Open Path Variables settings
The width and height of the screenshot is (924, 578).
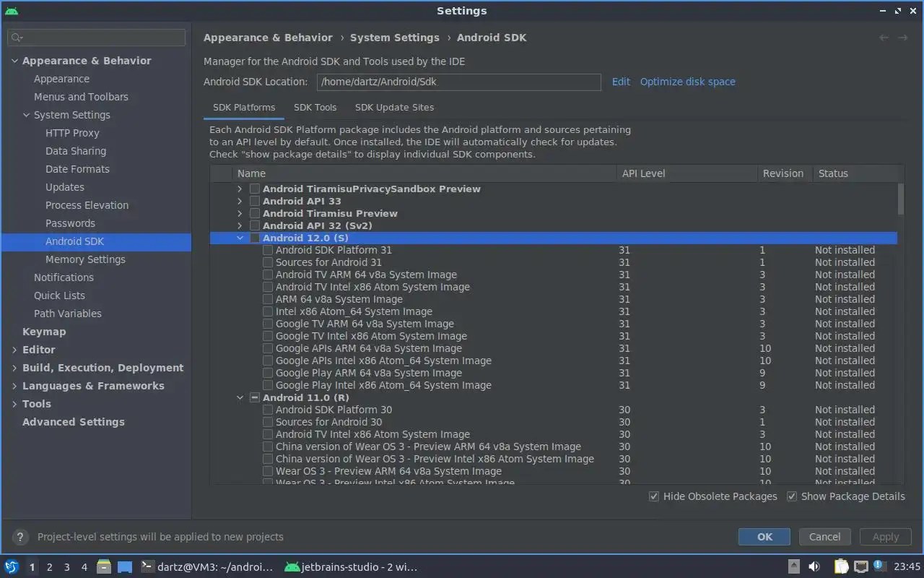click(68, 314)
